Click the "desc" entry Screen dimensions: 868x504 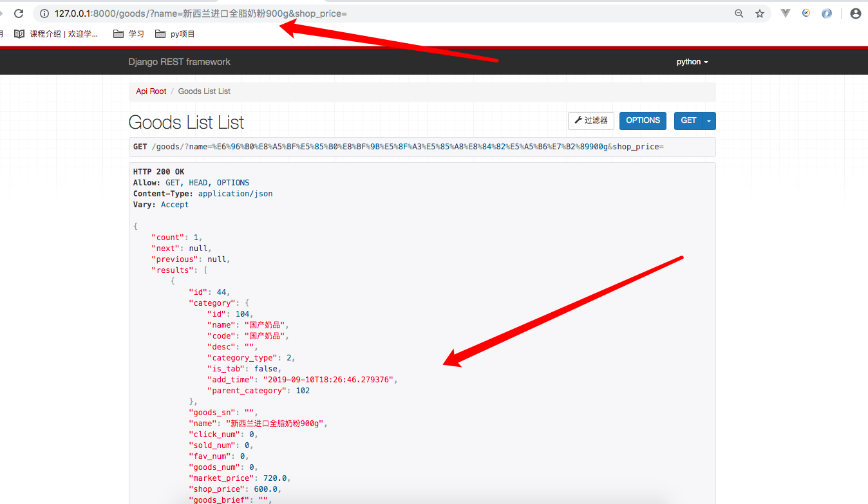[x=232, y=347]
